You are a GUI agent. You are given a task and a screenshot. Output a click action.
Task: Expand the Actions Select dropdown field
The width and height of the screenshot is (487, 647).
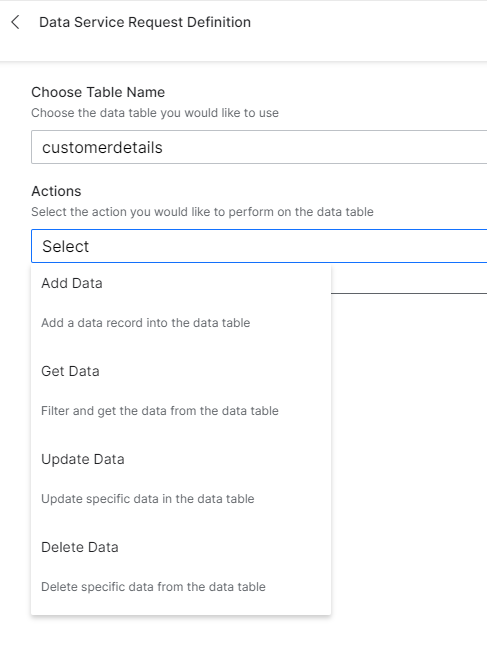pos(259,246)
